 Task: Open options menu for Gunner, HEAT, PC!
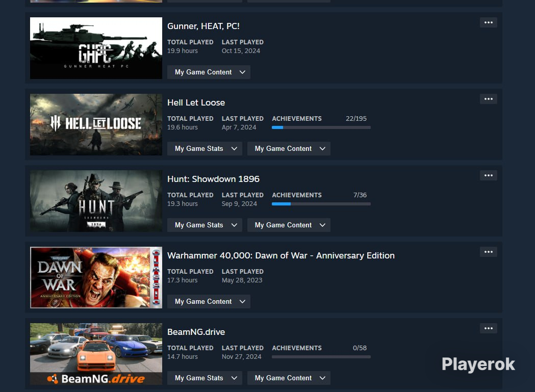488,22
